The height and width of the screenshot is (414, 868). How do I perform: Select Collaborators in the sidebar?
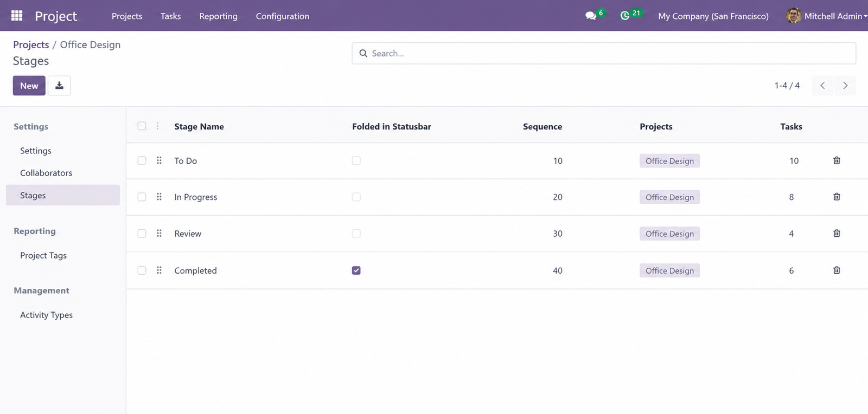coord(46,173)
